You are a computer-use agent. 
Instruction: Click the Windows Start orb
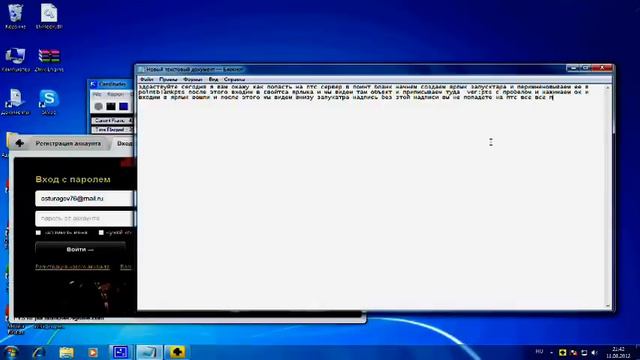(x=11, y=352)
